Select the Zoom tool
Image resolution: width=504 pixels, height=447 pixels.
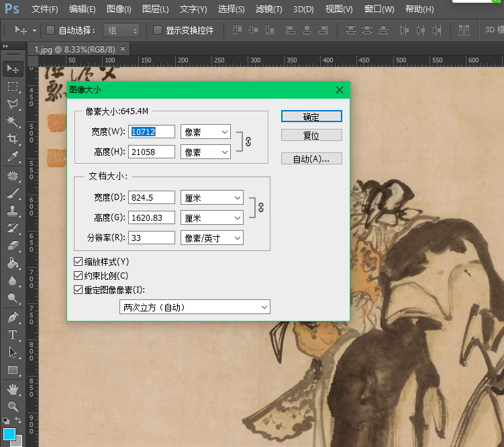13,407
